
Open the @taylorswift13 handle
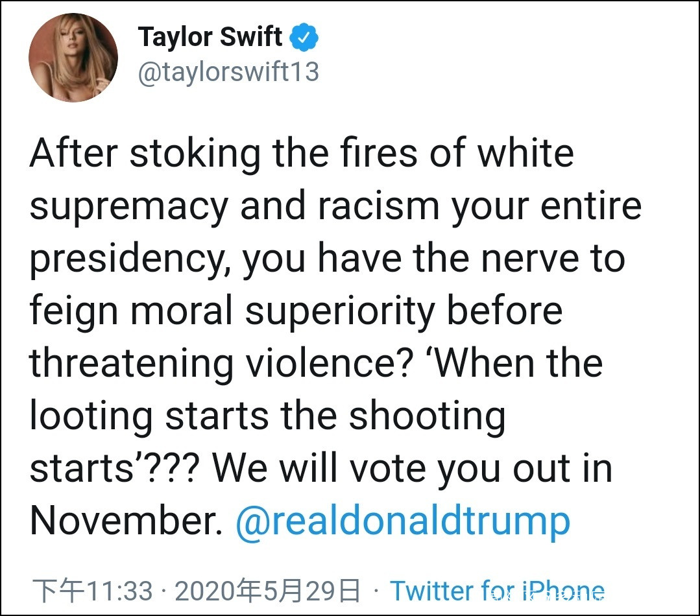228,71
